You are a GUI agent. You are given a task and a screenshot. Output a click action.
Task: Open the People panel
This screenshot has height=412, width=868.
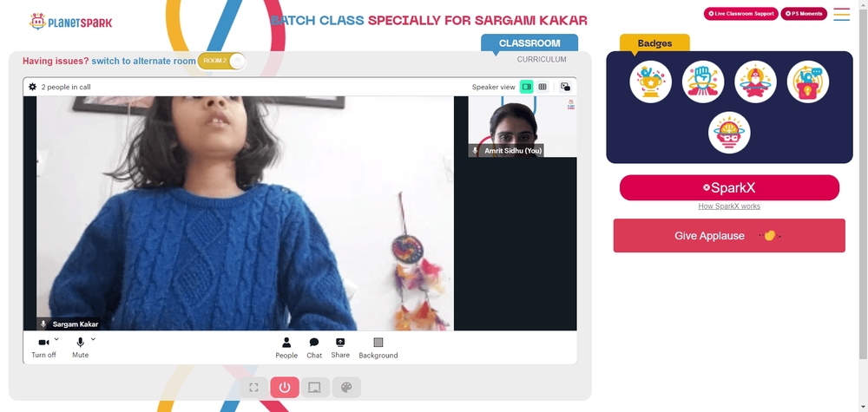tap(286, 349)
